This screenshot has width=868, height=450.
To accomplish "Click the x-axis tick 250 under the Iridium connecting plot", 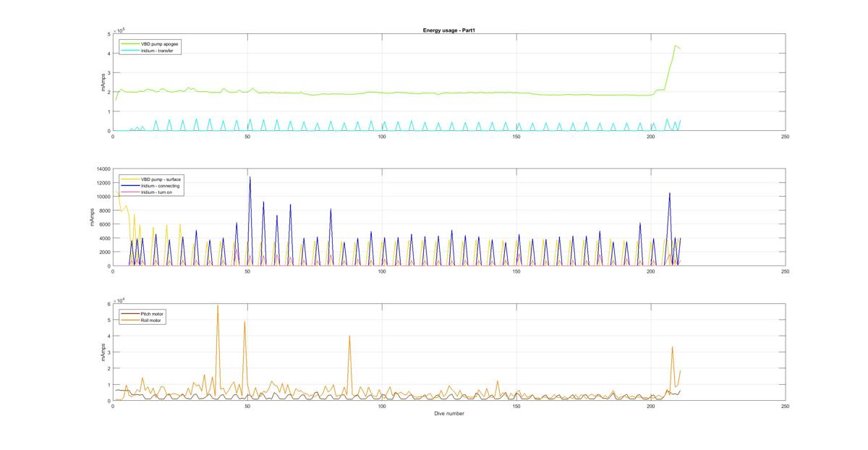I will click(x=785, y=271).
